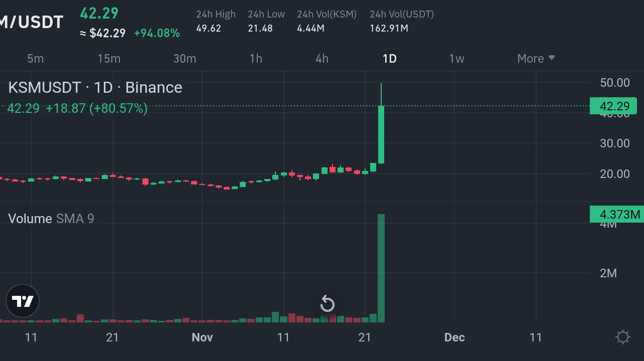Open the KSMUSDT · 1D · Binance legend

95,87
